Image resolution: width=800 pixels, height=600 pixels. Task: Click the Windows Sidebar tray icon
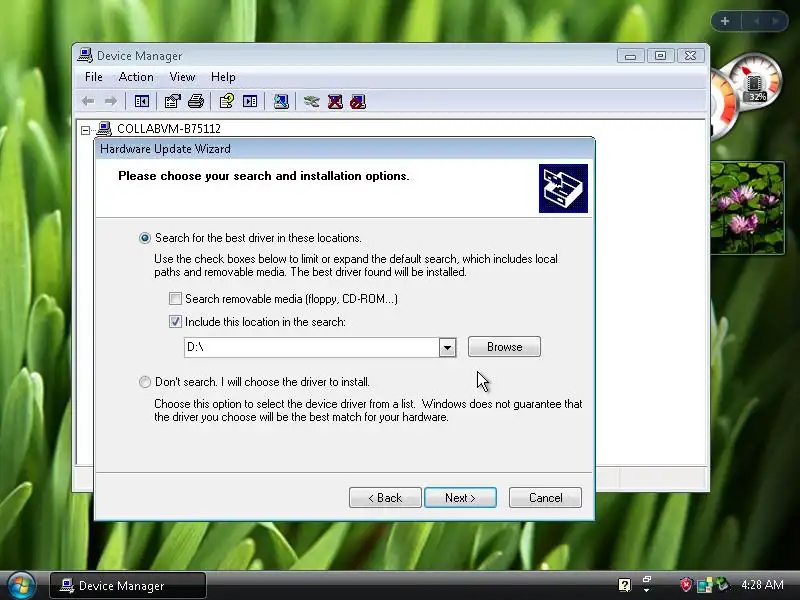click(705, 585)
